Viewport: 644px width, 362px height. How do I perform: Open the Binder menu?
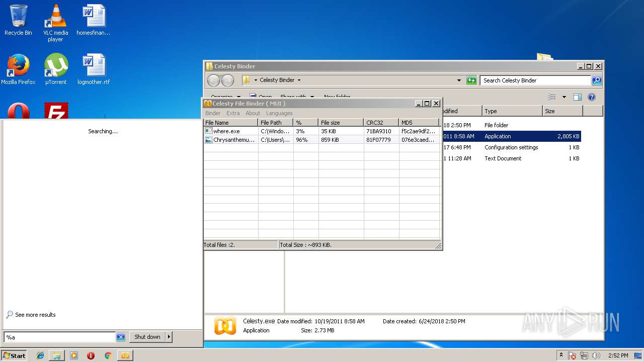(213, 113)
